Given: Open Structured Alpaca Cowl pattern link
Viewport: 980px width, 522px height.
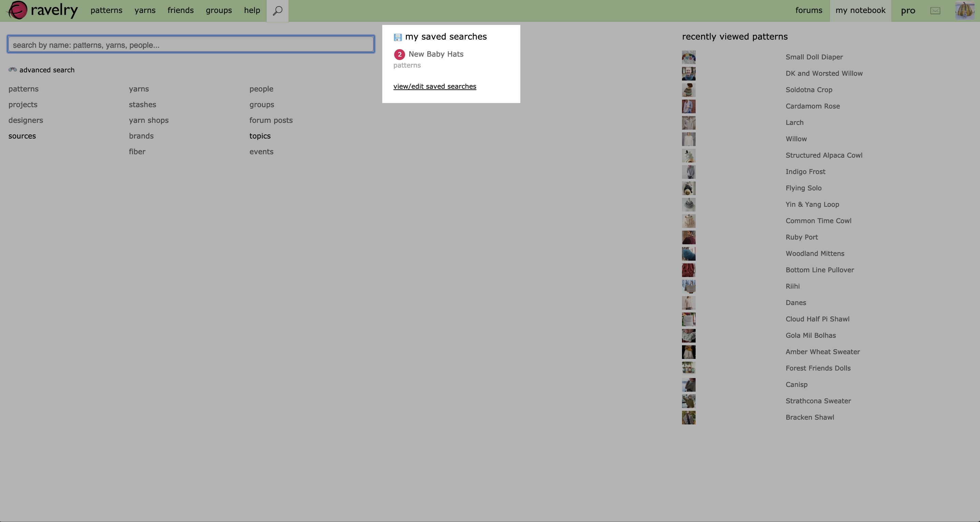Looking at the screenshot, I should pyautogui.click(x=824, y=155).
